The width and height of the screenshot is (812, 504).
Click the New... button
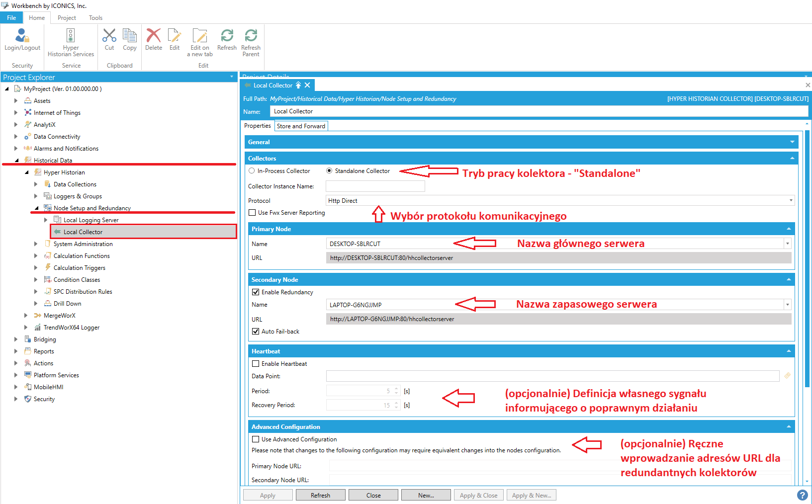point(426,495)
